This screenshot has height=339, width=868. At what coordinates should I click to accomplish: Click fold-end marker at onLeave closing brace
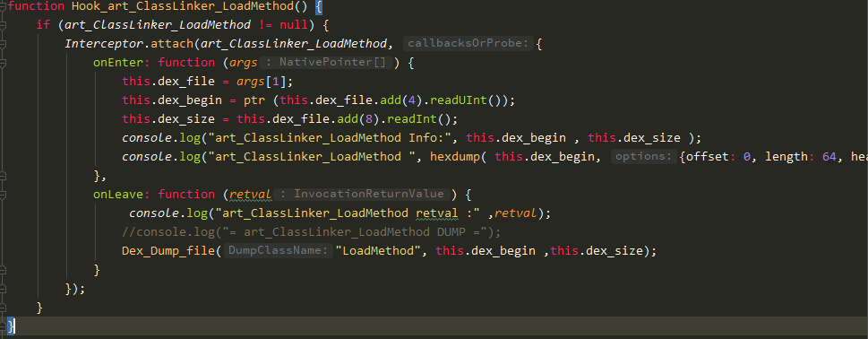point(3,270)
